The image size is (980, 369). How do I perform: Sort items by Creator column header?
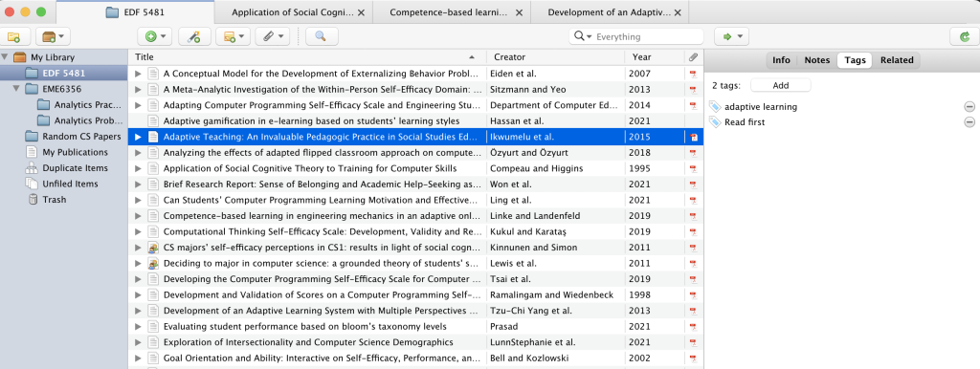[x=555, y=56]
